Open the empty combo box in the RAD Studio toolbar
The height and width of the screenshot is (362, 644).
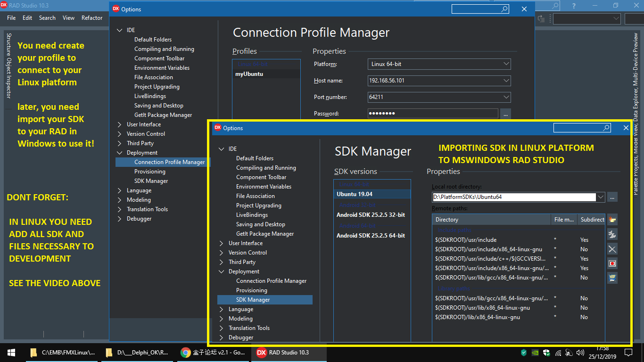pos(586,18)
